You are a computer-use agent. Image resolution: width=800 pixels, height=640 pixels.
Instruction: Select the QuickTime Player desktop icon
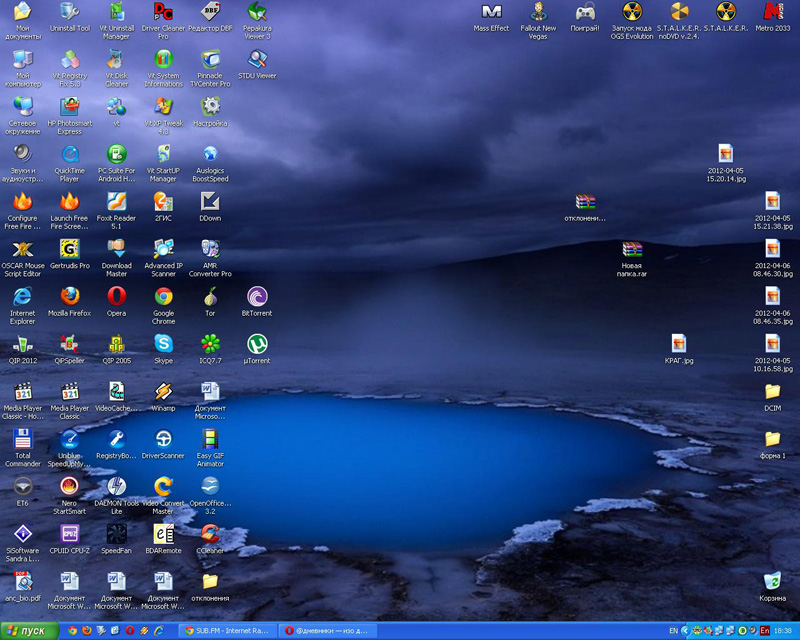70,163
